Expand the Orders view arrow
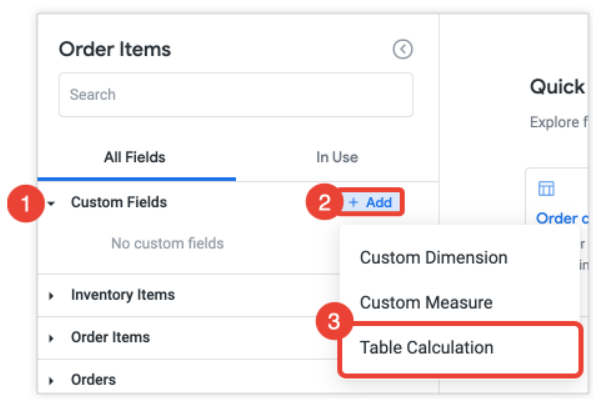 [x=51, y=381]
